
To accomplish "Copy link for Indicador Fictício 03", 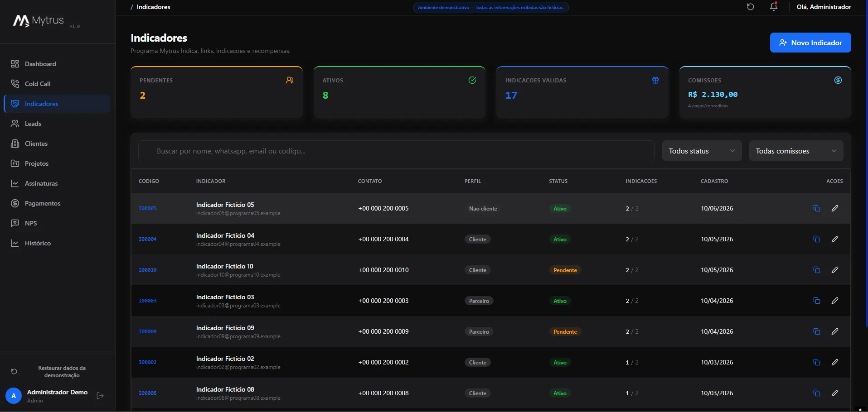I will [817, 301].
